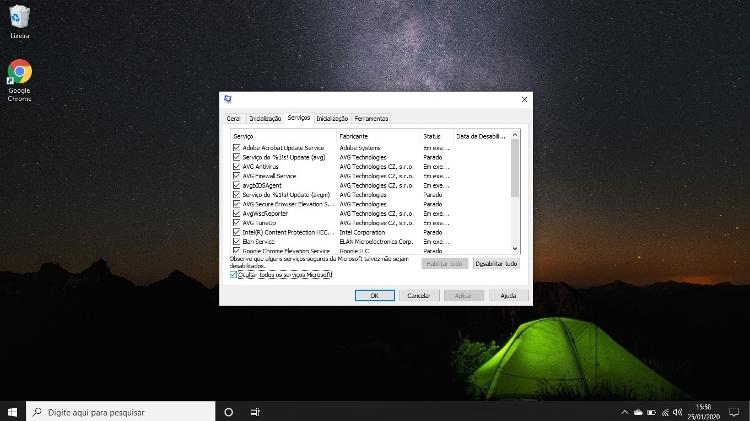
Task: Click the Cortana circle icon in taskbar
Action: (x=228, y=411)
